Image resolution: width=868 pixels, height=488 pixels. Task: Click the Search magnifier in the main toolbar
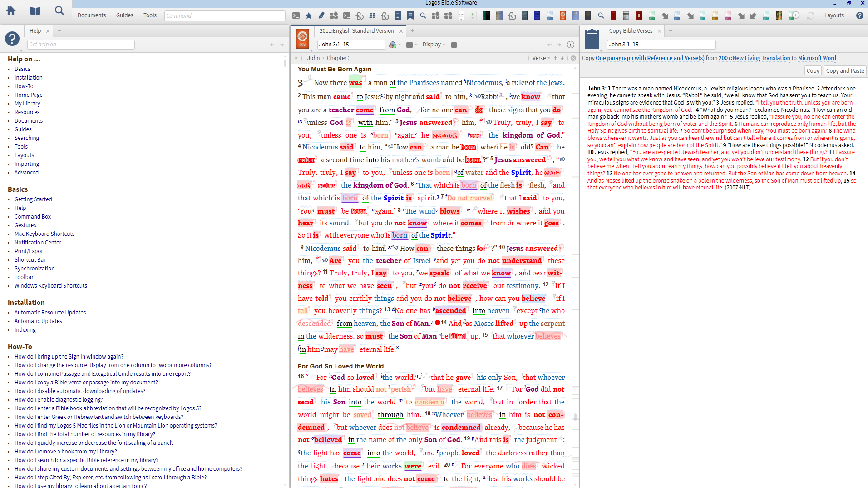coord(59,11)
